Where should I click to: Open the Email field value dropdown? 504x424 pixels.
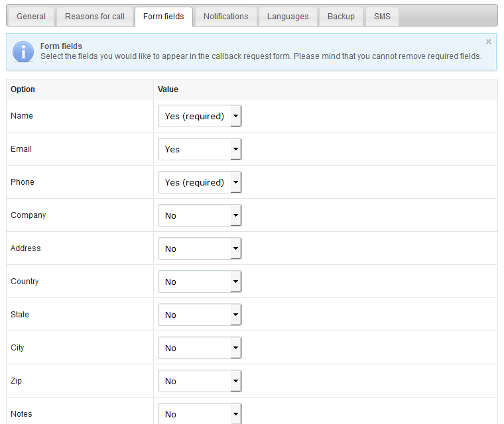tap(200, 149)
